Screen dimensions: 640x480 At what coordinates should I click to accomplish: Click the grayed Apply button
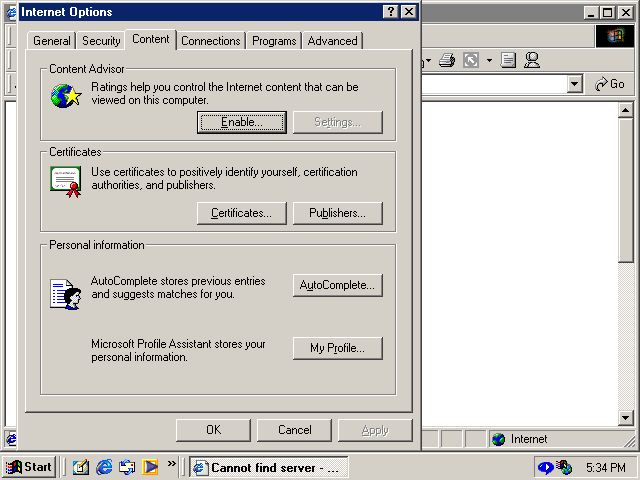[375, 430]
